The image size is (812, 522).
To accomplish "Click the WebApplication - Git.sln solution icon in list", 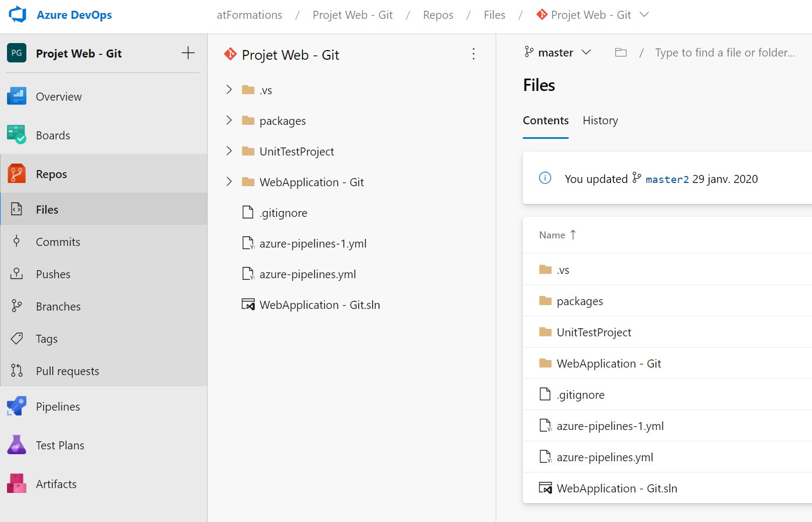I will click(x=545, y=488).
